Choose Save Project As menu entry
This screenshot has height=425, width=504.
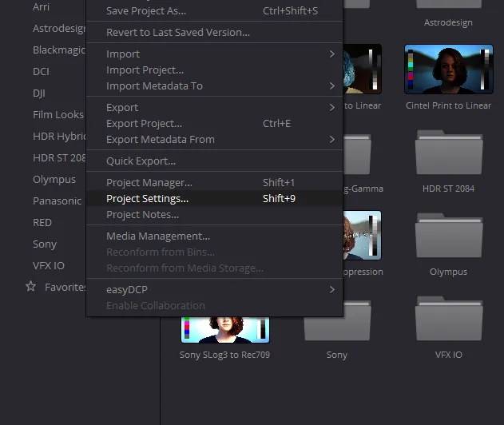(214, 11)
